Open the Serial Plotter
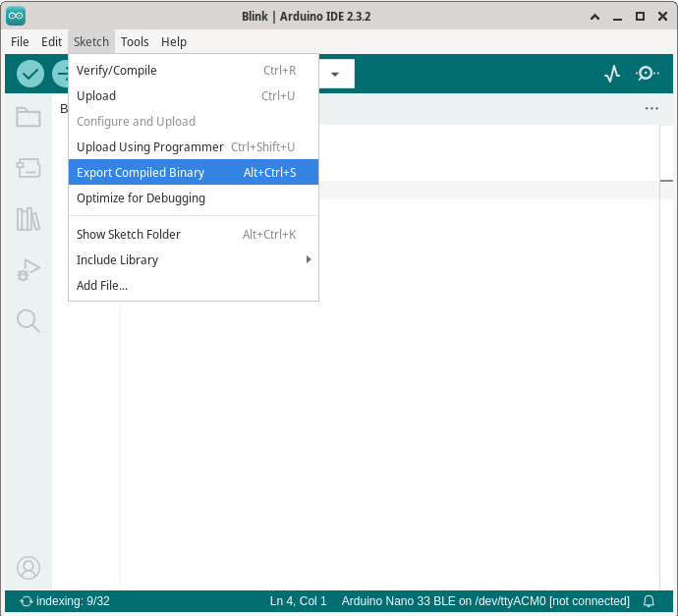Screen dimensions: 678x616 click(612, 74)
